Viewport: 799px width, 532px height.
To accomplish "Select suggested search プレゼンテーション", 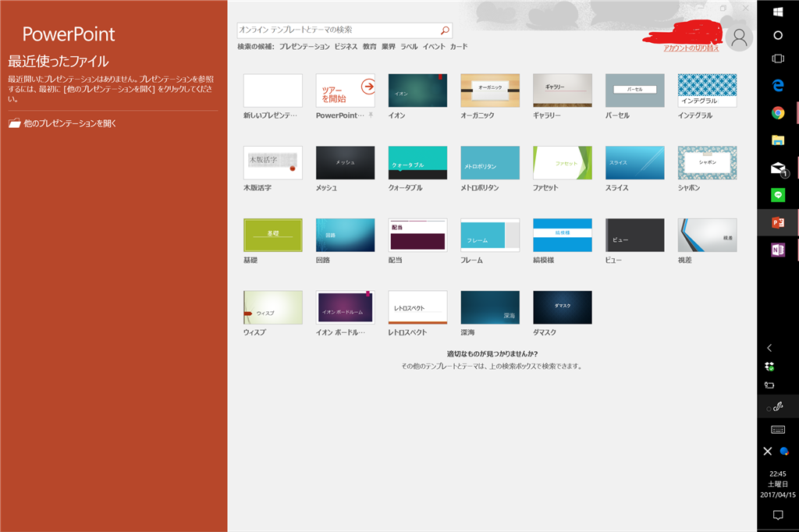I will click(x=304, y=46).
